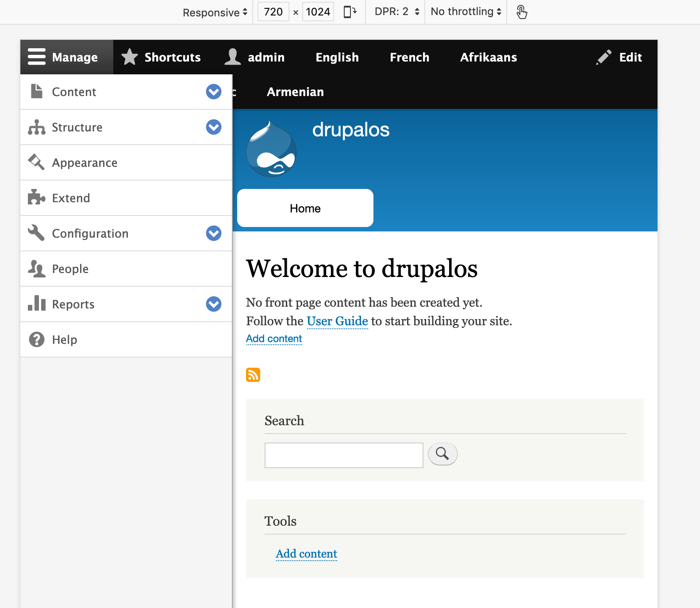Open the Help menu item
Image resolution: width=700 pixels, height=608 pixels.
coord(126,339)
